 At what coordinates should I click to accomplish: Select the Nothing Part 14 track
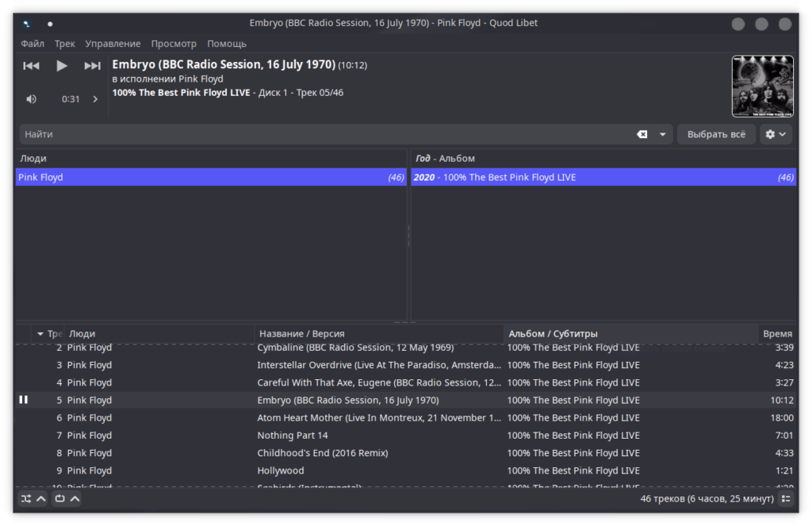coord(405,436)
